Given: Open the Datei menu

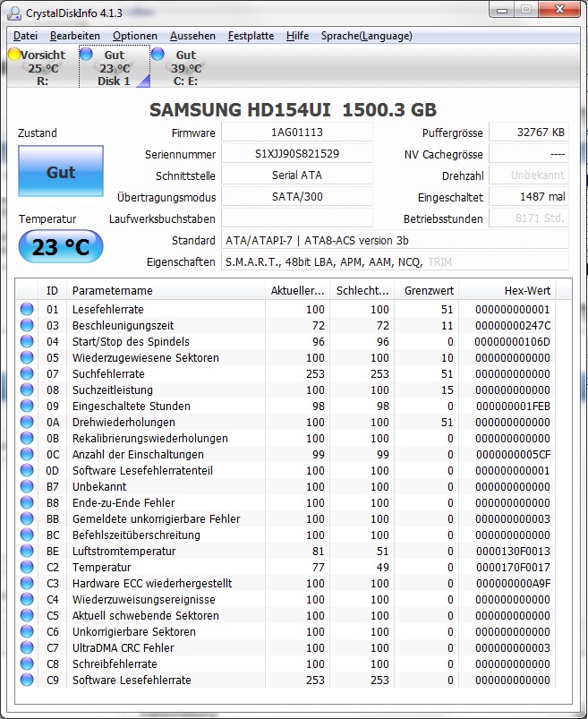Looking at the screenshot, I should tap(26, 36).
